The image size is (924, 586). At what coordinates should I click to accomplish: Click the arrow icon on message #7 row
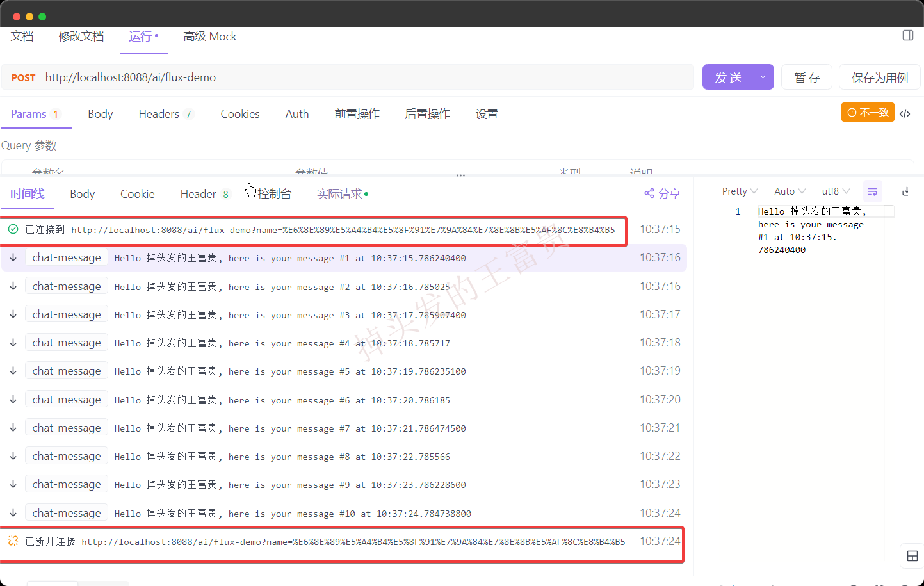click(13, 428)
